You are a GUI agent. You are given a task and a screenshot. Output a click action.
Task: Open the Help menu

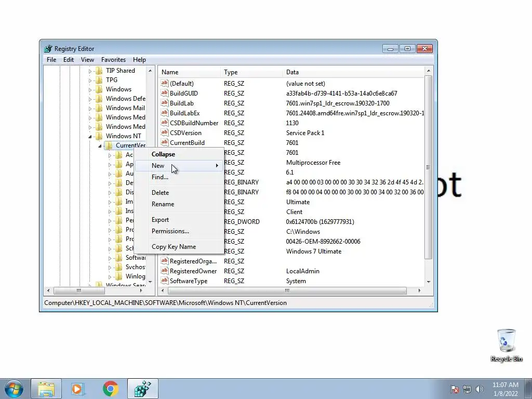click(x=139, y=60)
